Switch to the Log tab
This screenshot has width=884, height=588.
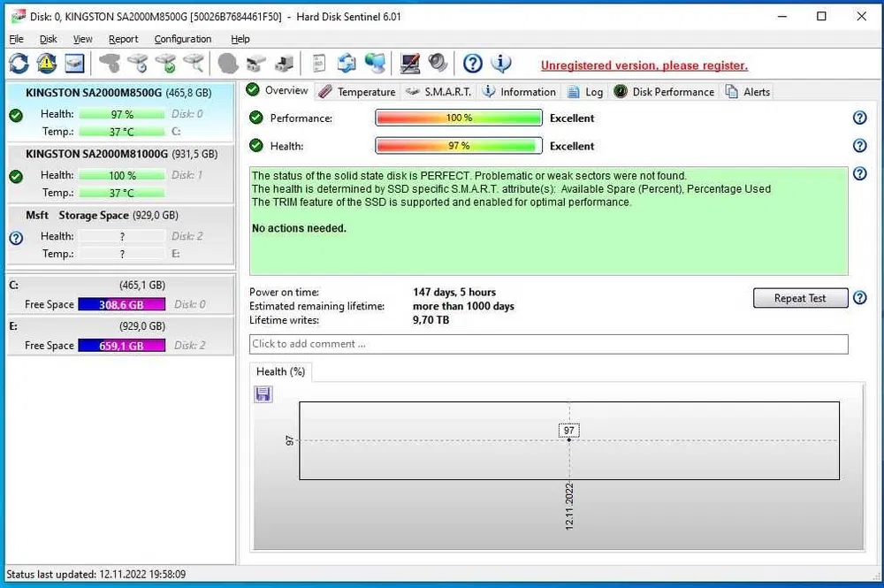[x=585, y=92]
